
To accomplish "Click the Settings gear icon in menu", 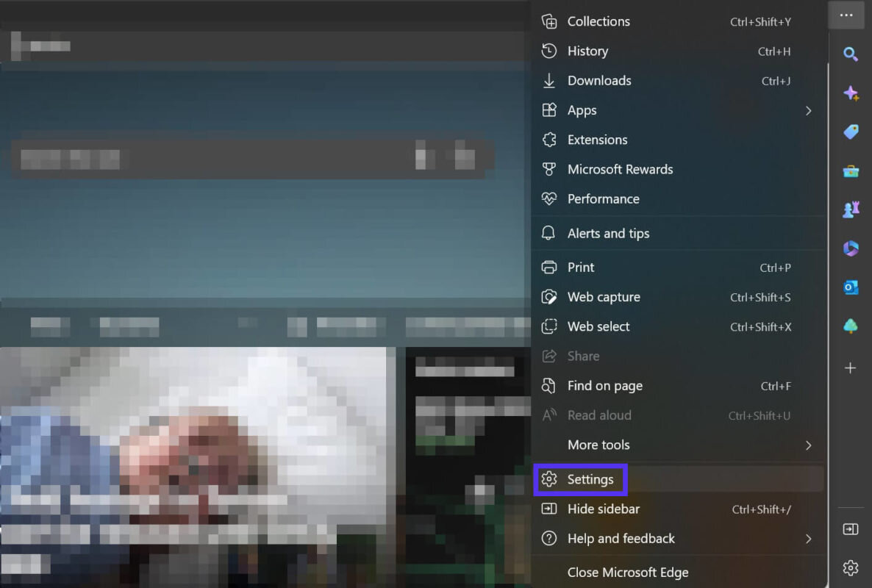I will pyautogui.click(x=549, y=479).
